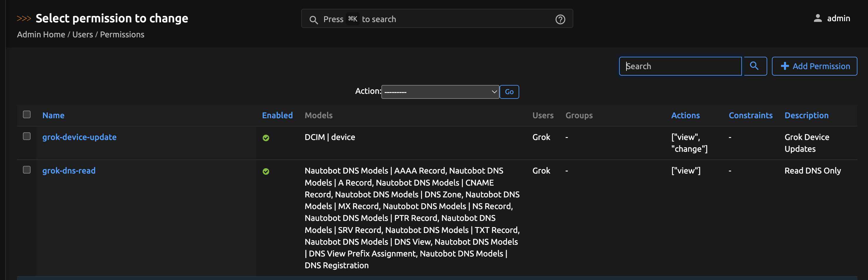Click the Models column header text
Image resolution: width=868 pixels, height=280 pixels.
coord(319,115)
